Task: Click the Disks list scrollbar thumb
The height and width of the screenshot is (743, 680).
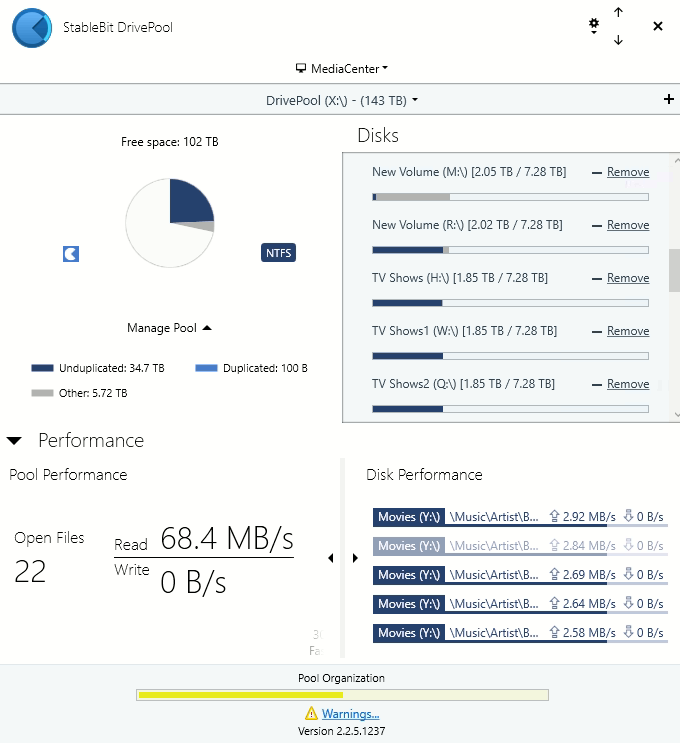Action: pos(674,270)
